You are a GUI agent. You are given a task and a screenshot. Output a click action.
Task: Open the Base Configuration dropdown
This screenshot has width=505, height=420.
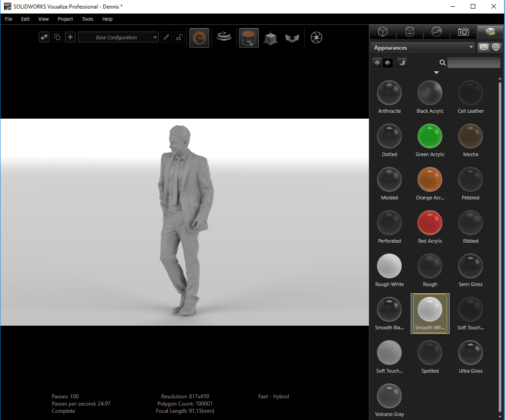tap(118, 37)
